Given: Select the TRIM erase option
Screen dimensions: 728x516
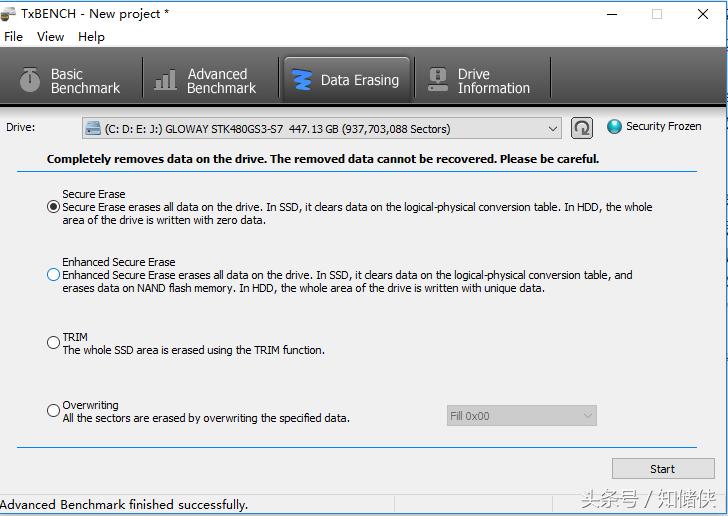Looking at the screenshot, I should [x=54, y=343].
